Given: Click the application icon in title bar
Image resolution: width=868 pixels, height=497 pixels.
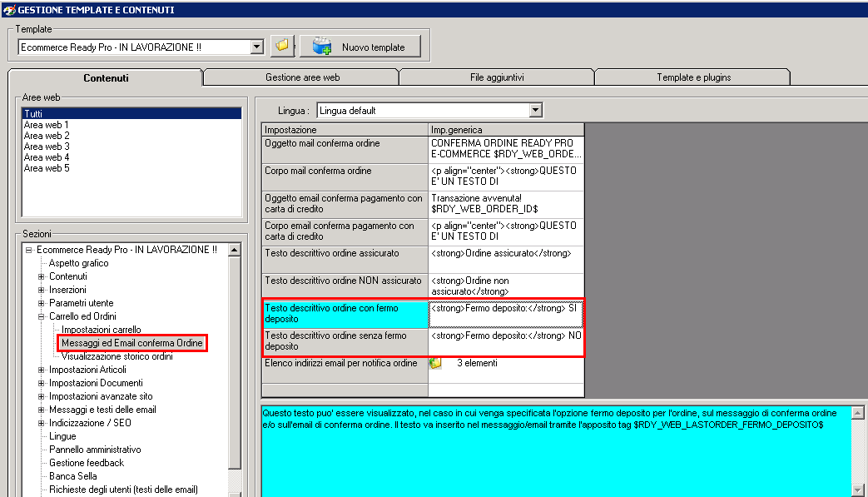Looking at the screenshot, I should tap(9, 9).
